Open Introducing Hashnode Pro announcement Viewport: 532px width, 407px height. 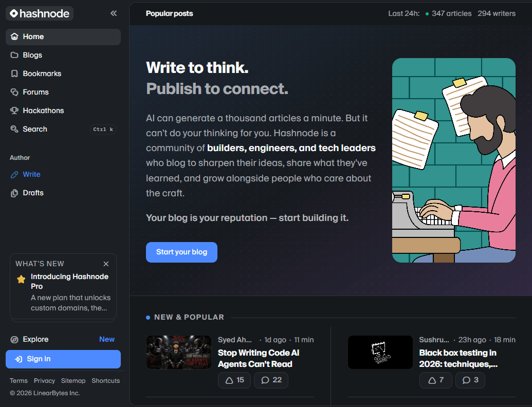pos(69,281)
